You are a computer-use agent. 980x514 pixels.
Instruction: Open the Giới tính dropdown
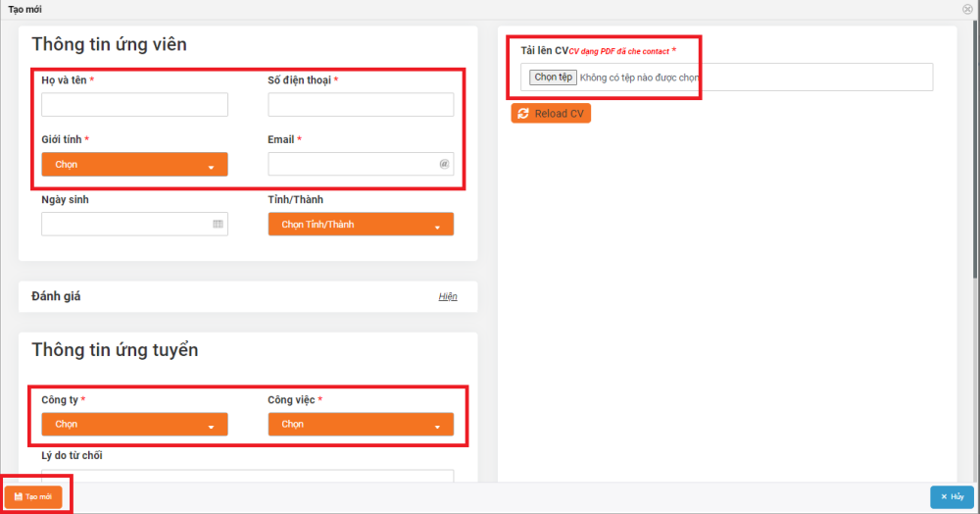(134, 165)
